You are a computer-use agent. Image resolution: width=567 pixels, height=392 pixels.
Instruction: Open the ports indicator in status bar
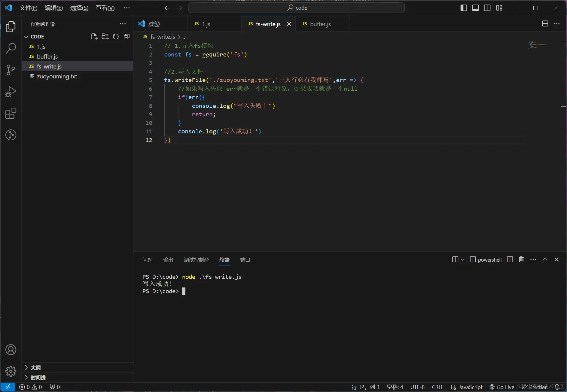pyautogui.click(x=55, y=387)
